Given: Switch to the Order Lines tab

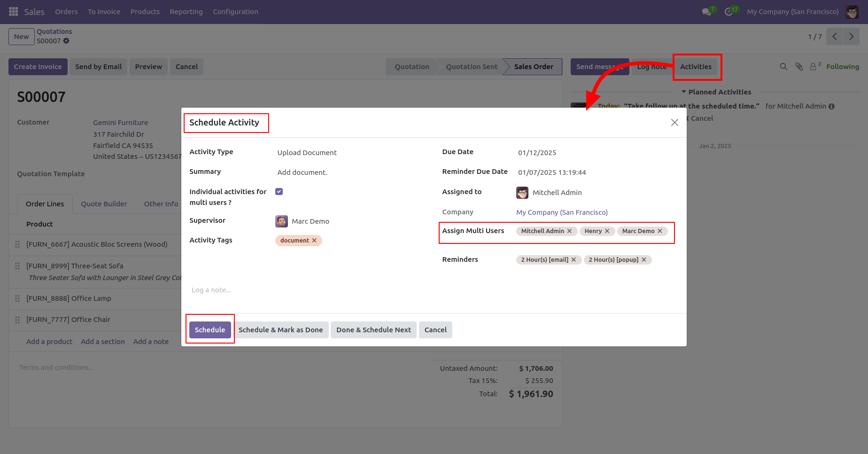Looking at the screenshot, I should [x=45, y=204].
